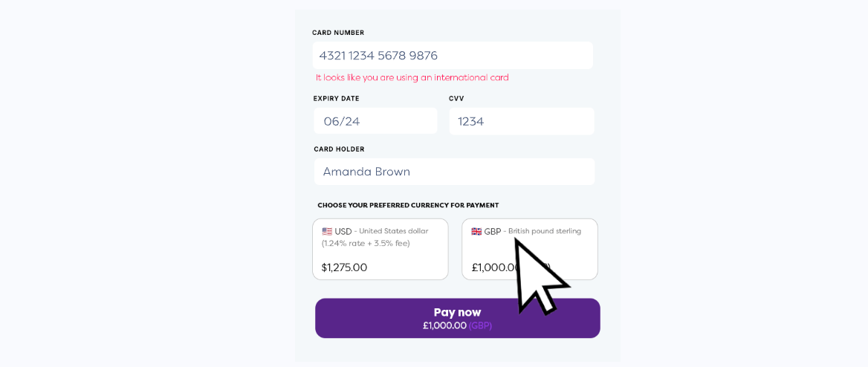Click the CARD NUMBER label
The height and width of the screenshot is (367, 868).
coord(338,33)
